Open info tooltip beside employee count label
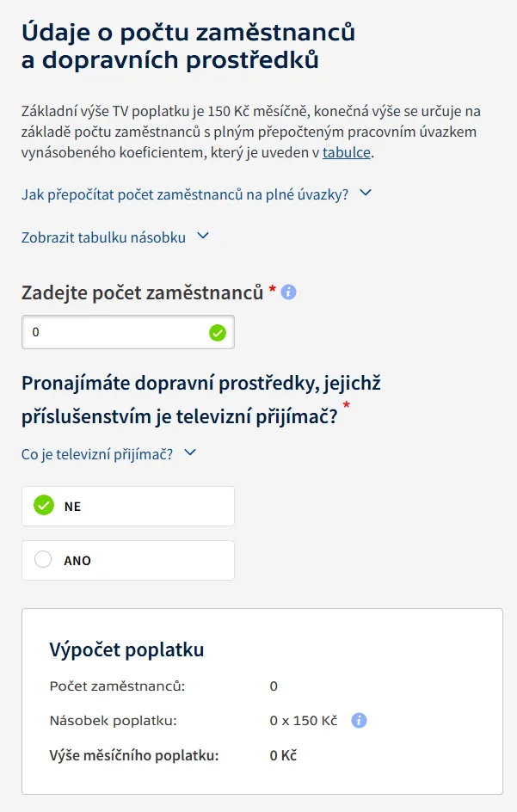 pyautogui.click(x=288, y=292)
